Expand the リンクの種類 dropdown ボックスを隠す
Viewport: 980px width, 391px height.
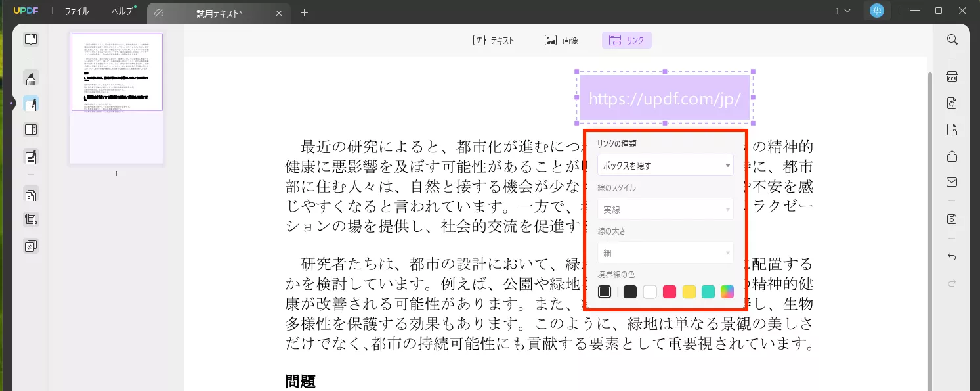coord(666,166)
